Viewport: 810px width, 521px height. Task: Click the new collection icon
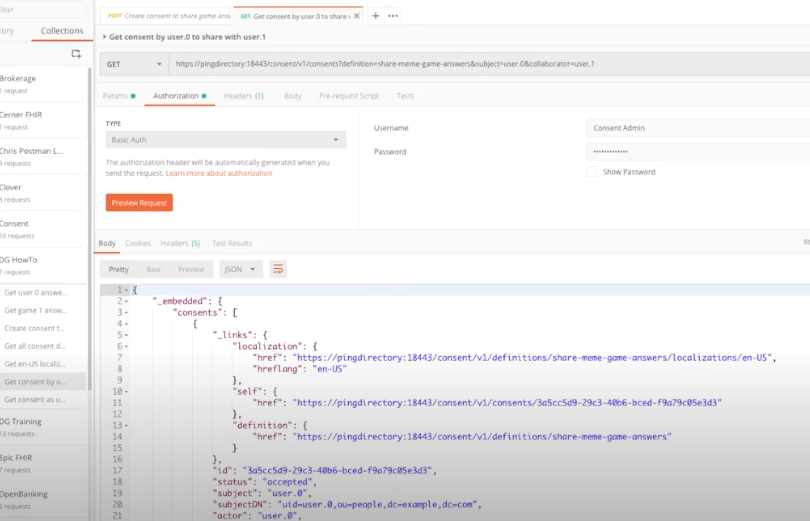[76, 54]
